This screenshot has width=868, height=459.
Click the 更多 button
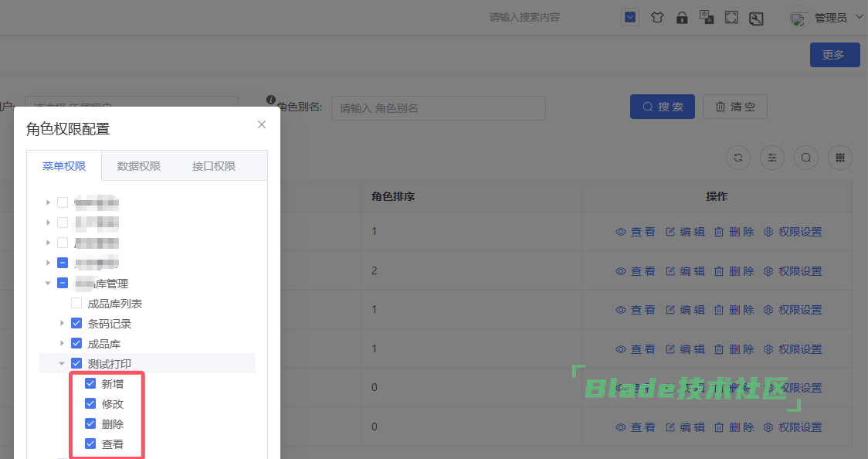(x=834, y=55)
